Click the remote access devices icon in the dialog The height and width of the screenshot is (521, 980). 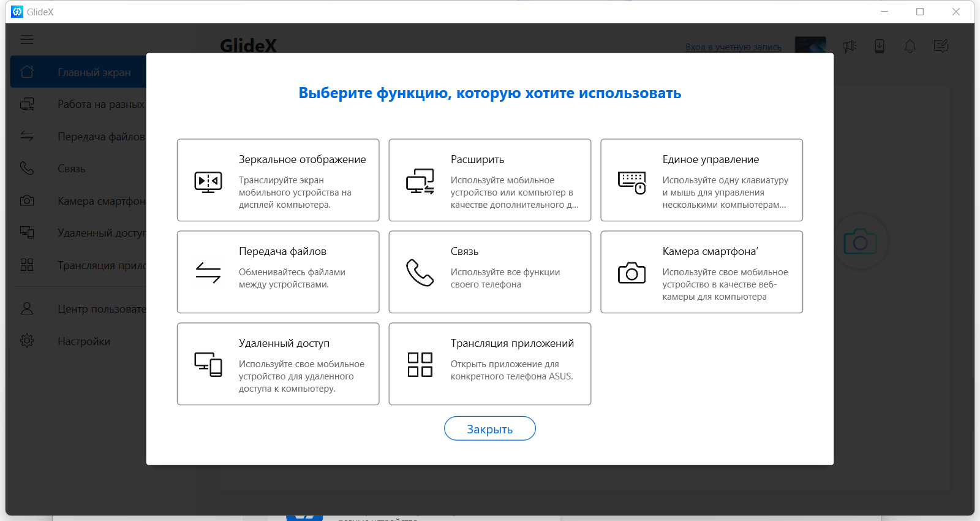coord(208,364)
